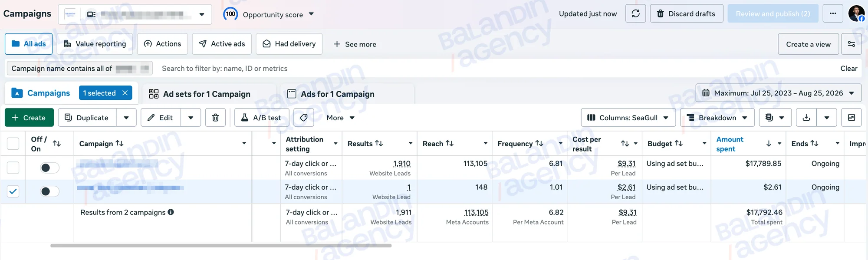Click Discard drafts button

click(687, 13)
